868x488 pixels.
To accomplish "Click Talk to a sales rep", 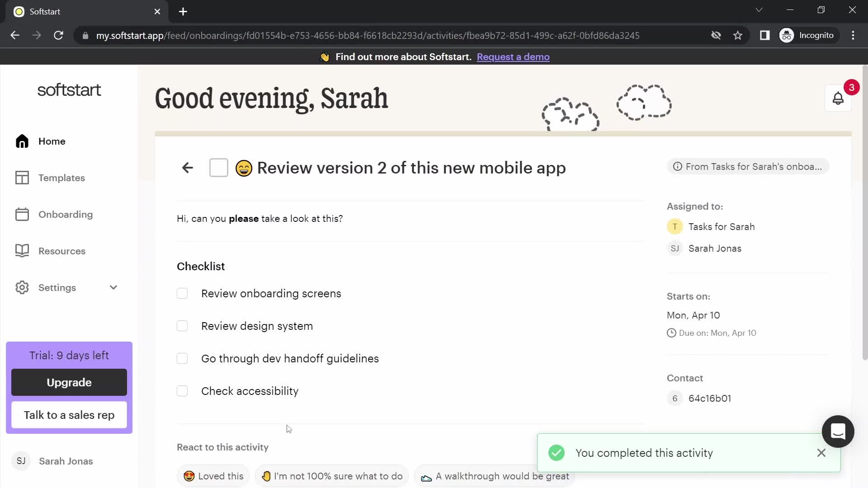I will 69,415.
